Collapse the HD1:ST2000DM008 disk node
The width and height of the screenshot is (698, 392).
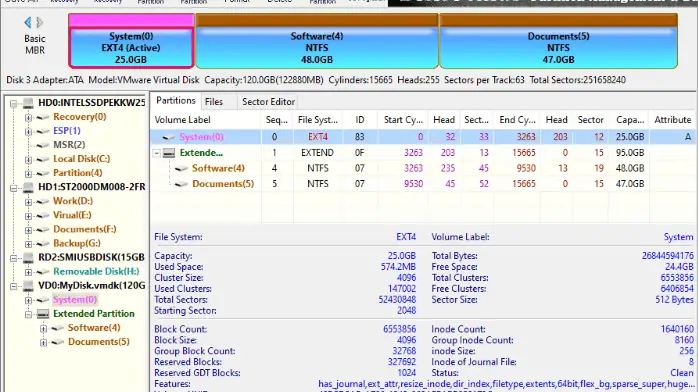pyautogui.click(x=13, y=187)
